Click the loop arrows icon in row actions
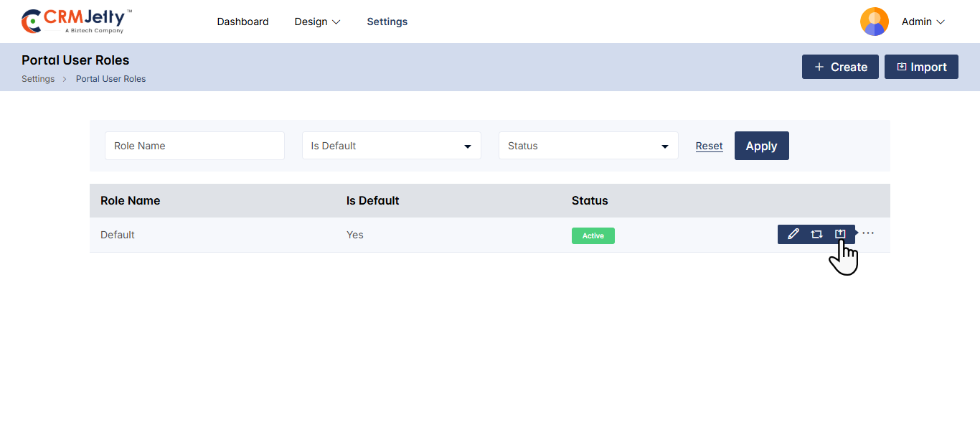This screenshot has width=980, height=430. pos(816,234)
